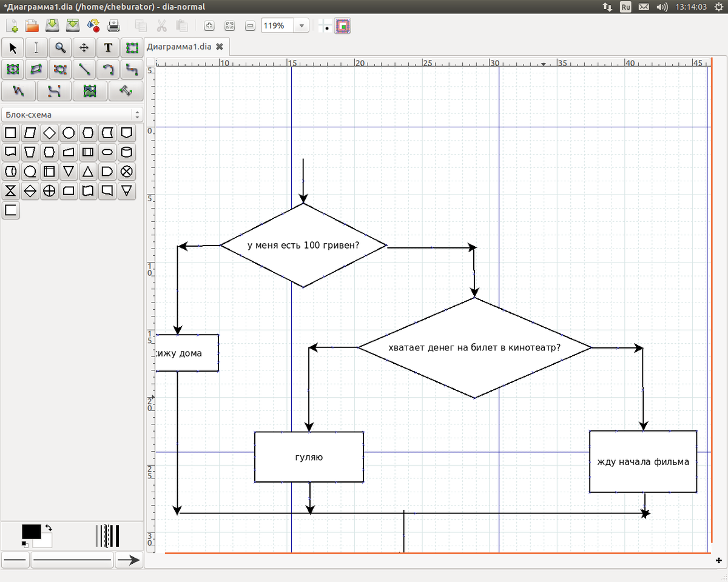This screenshot has height=582, width=728.
Task: Select the 'у меня есть 100 гривен?' diamond
Action: (x=303, y=246)
